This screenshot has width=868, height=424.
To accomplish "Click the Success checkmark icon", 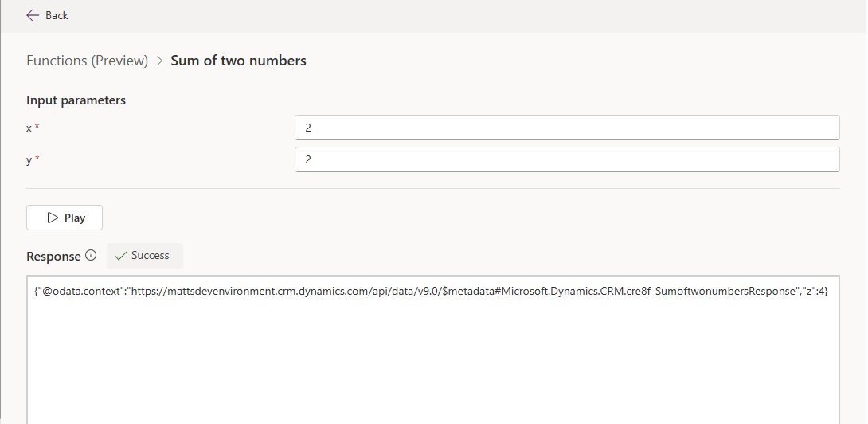I will [x=121, y=256].
